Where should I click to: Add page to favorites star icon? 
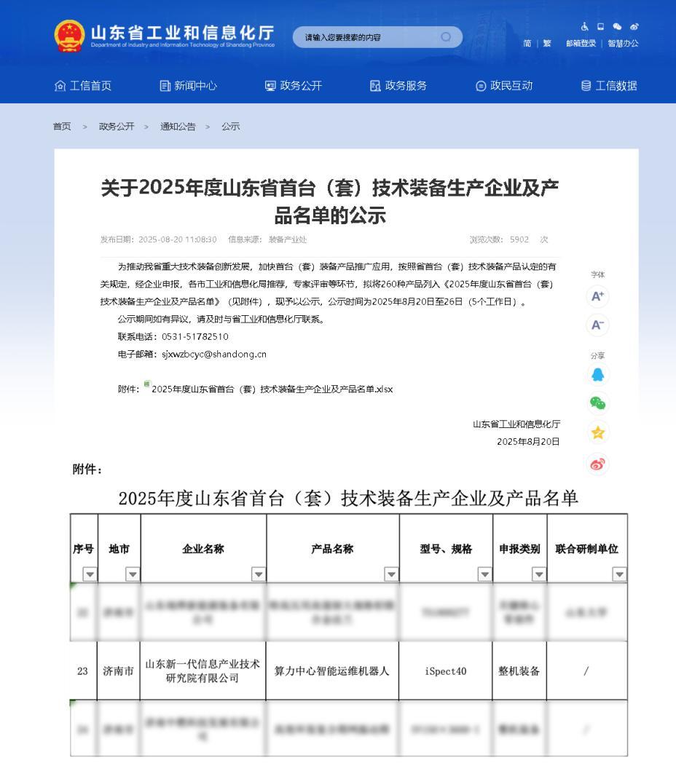click(x=597, y=432)
